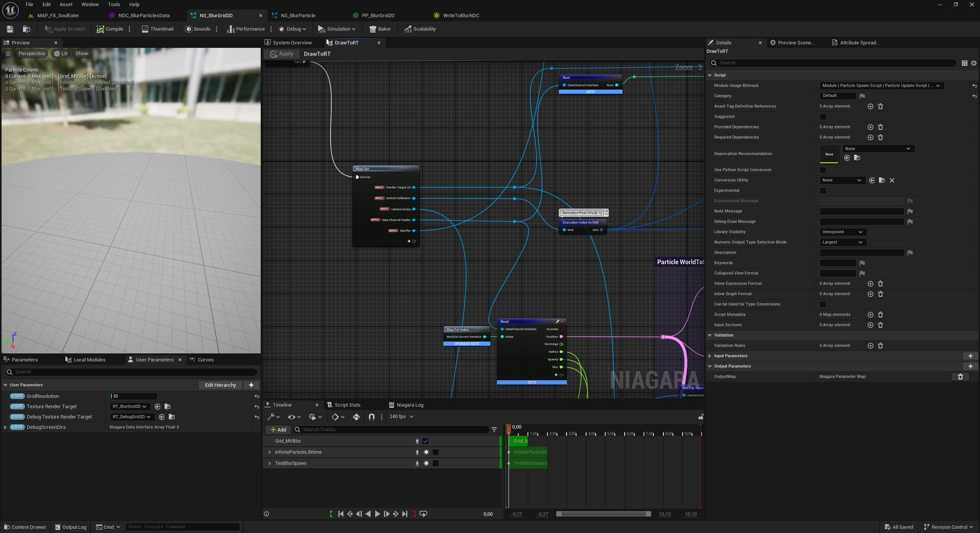Open Simulation dropdown in toolbar
980x533 pixels.
click(x=336, y=29)
